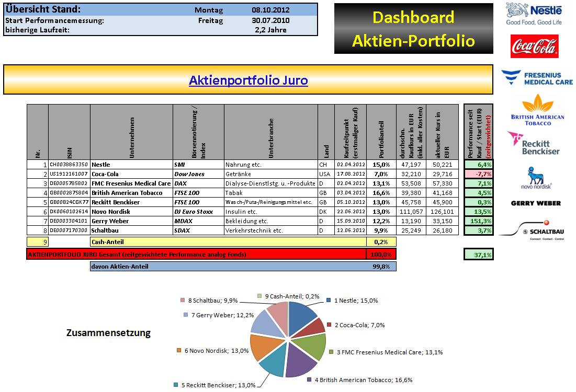Click the 'Cash-Anteil' row label

point(228,242)
